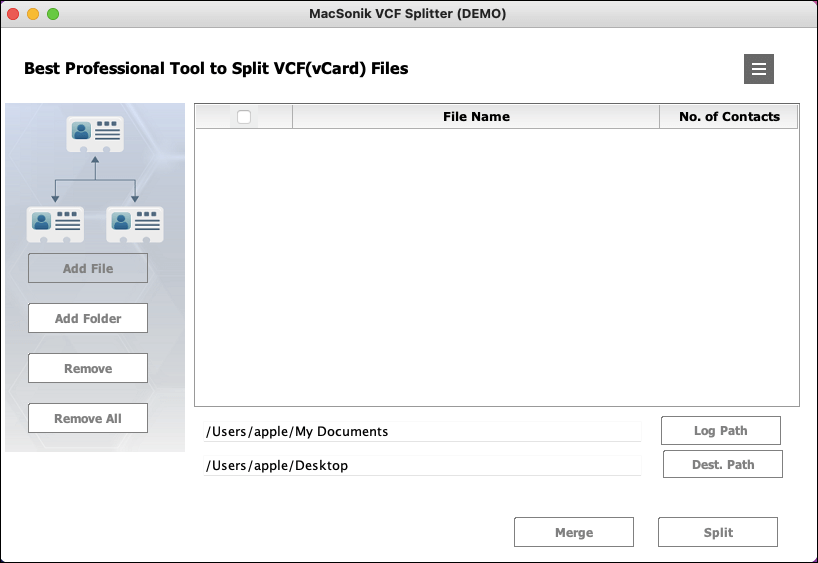Click the top vCard icon in diagram

click(x=95, y=134)
